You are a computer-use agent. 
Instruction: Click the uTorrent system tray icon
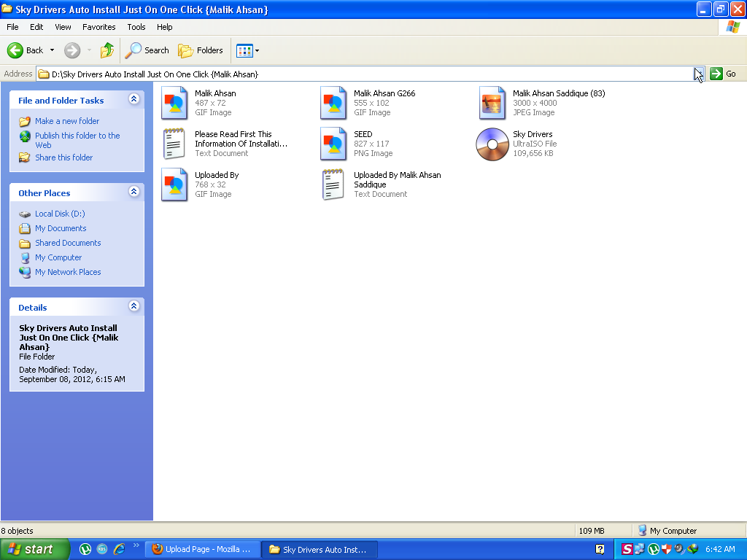click(654, 549)
